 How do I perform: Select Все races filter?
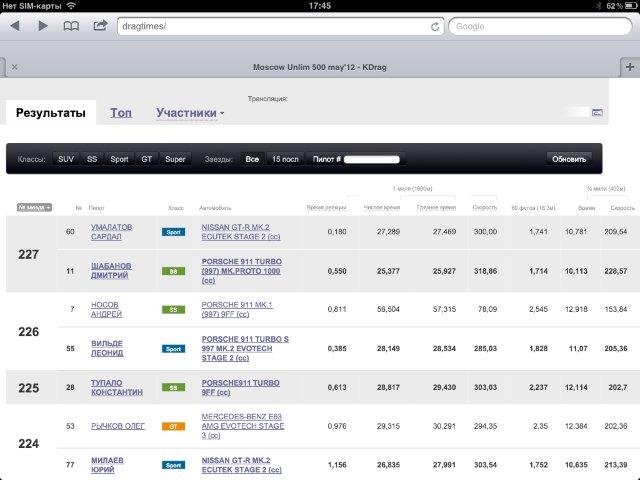coord(252,159)
